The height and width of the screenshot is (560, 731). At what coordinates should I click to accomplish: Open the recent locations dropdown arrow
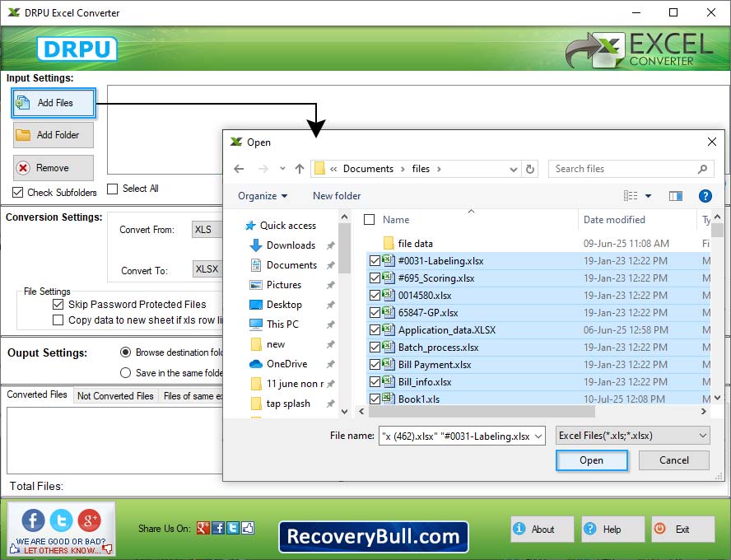(x=282, y=169)
